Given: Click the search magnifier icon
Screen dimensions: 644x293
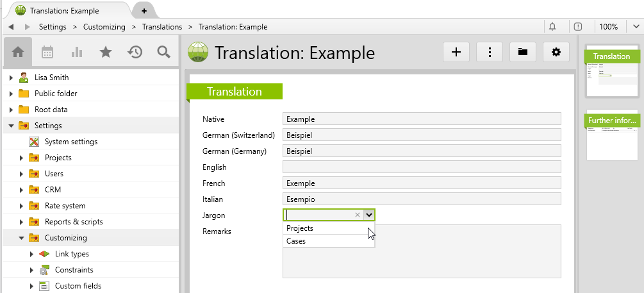Looking at the screenshot, I should pos(163,52).
